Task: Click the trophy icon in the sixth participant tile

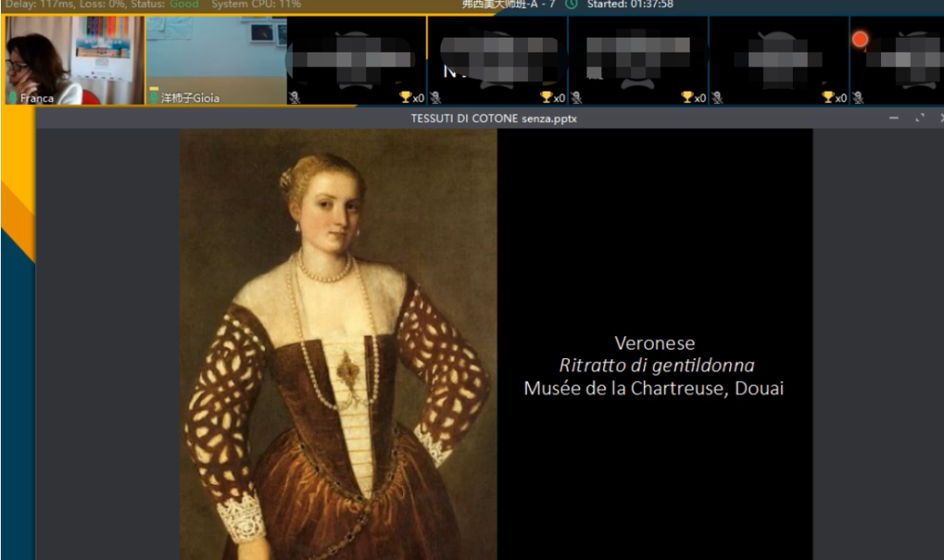Action: pos(829,97)
